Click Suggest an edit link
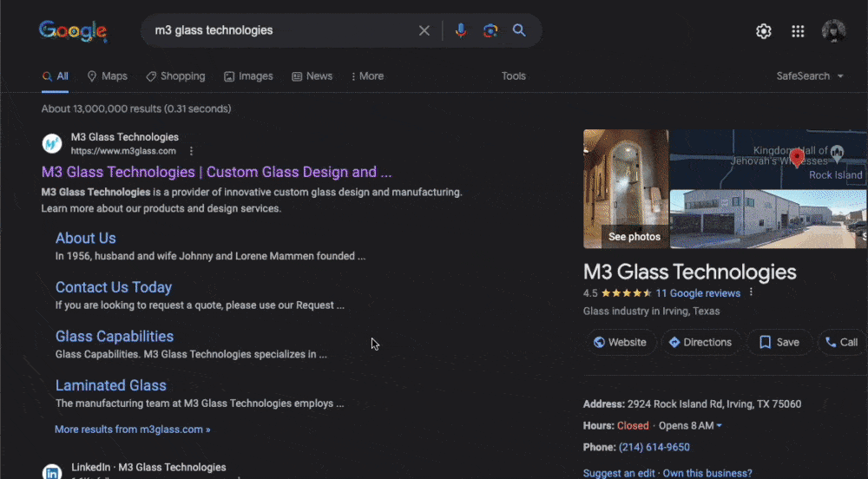 point(619,474)
